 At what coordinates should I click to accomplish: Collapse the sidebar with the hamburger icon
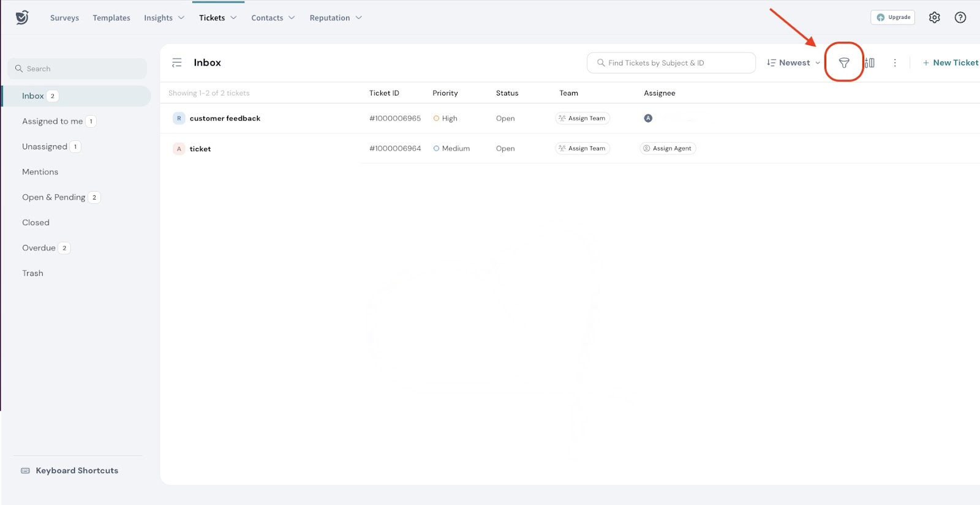point(177,62)
